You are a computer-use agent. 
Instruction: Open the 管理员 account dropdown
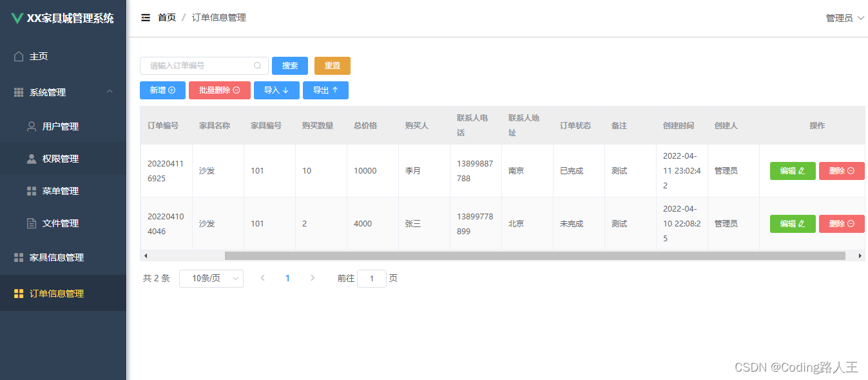tap(844, 18)
